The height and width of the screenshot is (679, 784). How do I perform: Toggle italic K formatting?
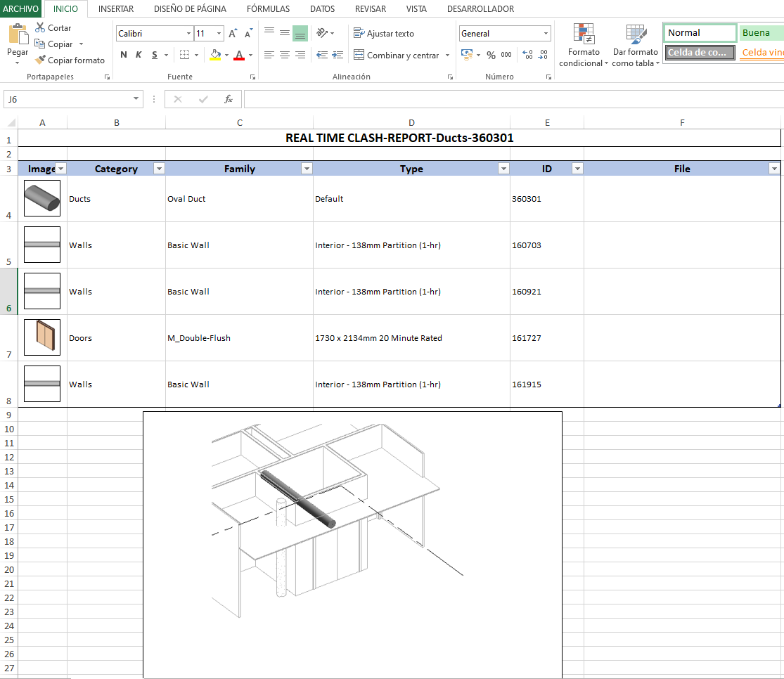click(139, 55)
